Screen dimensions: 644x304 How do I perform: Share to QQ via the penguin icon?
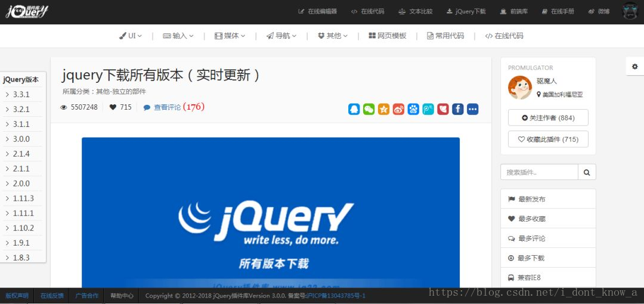point(354,109)
